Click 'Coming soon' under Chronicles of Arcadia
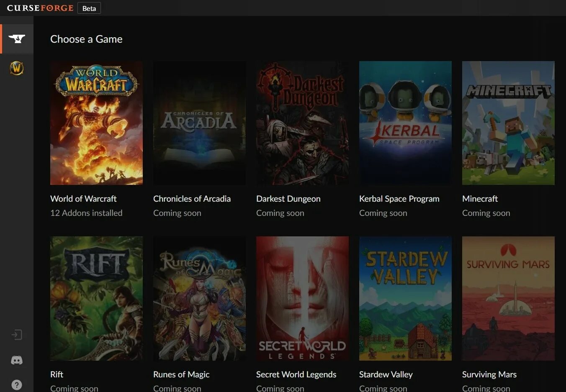 coord(177,213)
